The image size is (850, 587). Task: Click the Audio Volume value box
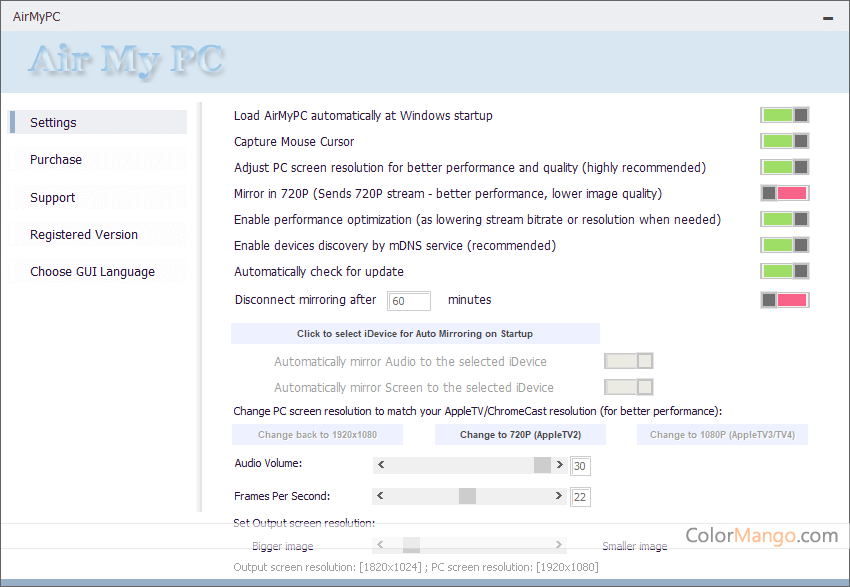pyautogui.click(x=580, y=466)
